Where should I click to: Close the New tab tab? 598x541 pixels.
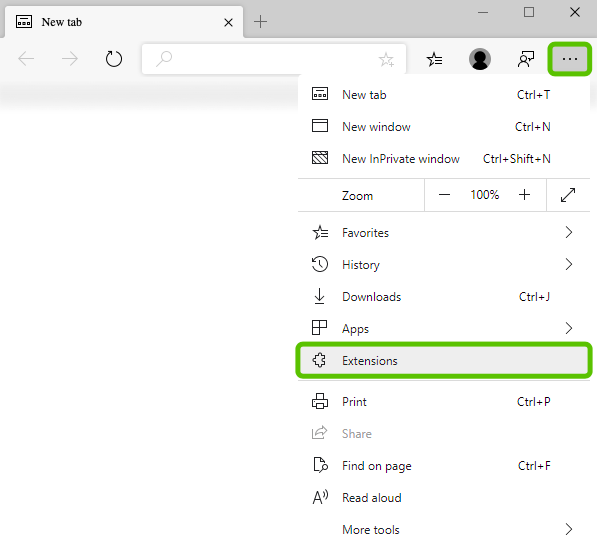coord(228,22)
